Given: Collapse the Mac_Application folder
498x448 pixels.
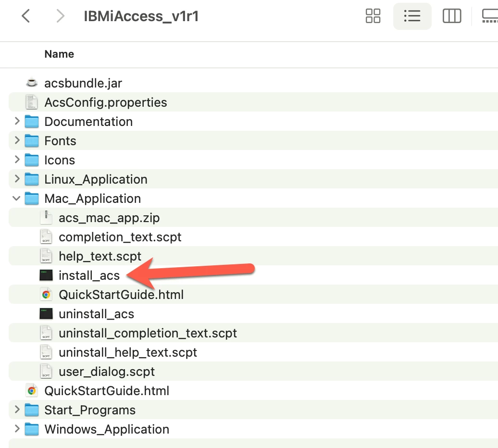Looking at the screenshot, I should coord(16,199).
